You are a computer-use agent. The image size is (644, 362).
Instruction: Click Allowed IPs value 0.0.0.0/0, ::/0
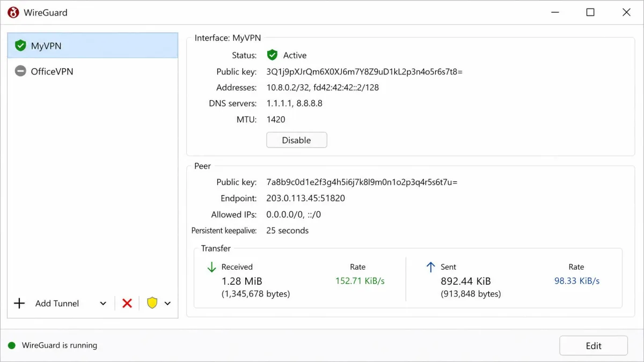click(x=294, y=215)
